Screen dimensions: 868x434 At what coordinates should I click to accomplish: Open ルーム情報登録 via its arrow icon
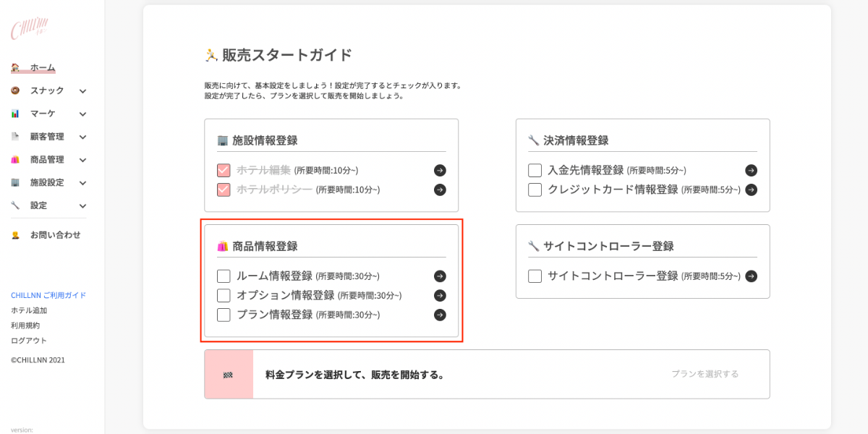(x=440, y=276)
